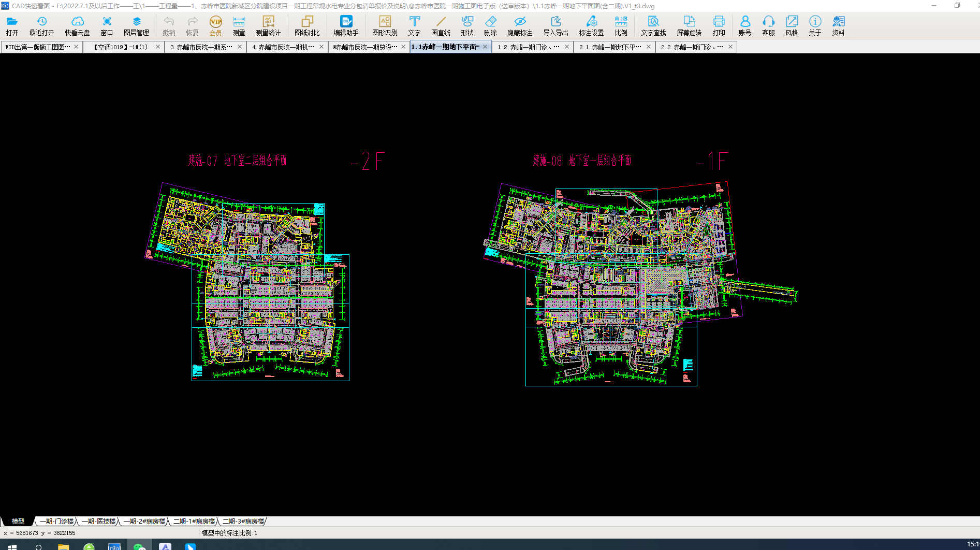Close the 2.2.赤峰一期门诊 tab
Screen dimensions: 980x550
[x=730, y=47]
